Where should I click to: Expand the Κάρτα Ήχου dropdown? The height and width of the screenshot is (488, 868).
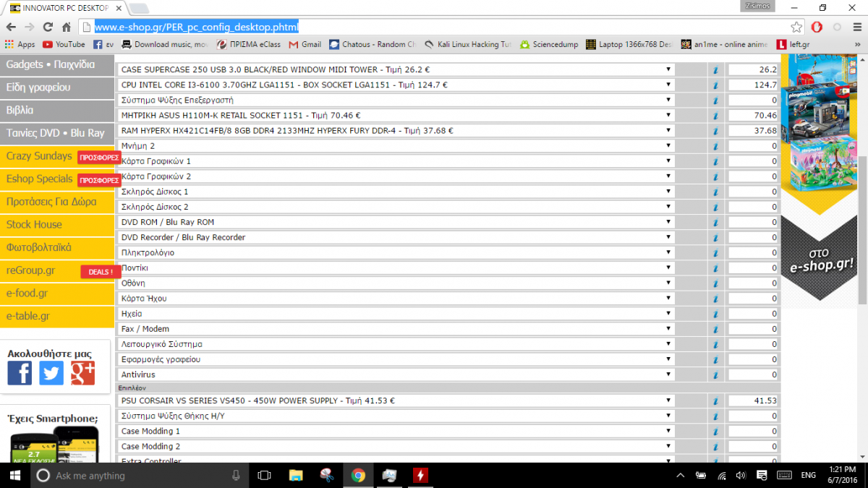point(396,299)
